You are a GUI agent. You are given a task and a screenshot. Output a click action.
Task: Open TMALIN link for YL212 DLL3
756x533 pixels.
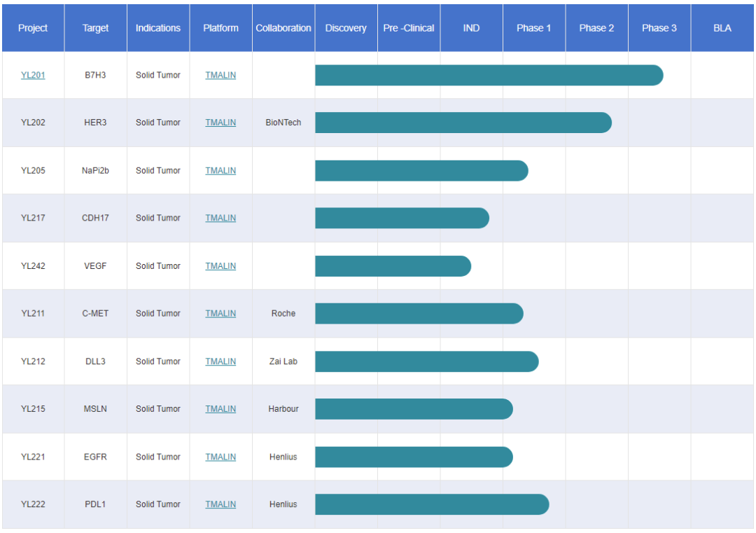pyautogui.click(x=220, y=361)
